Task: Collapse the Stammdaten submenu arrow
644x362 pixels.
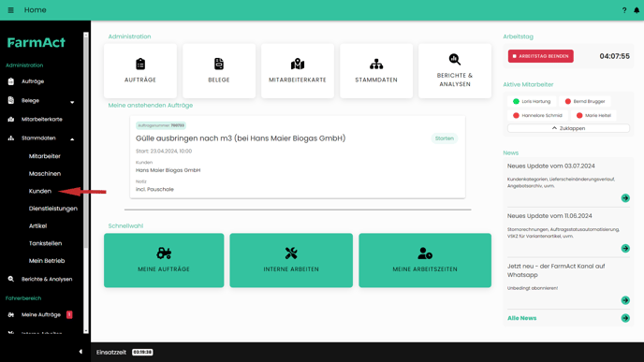Action: (x=72, y=139)
